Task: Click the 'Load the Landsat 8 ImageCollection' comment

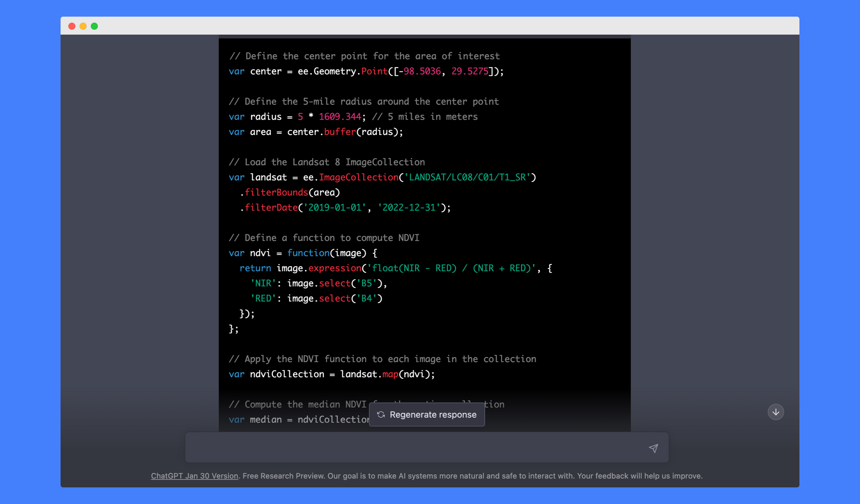Action: 327,162
